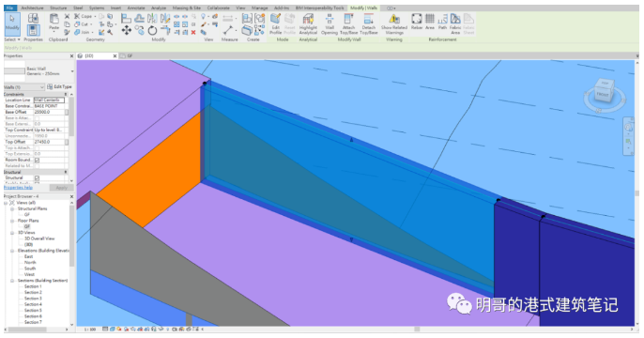Click the Base Offset value field
644x338 pixels.
[49, 112]
